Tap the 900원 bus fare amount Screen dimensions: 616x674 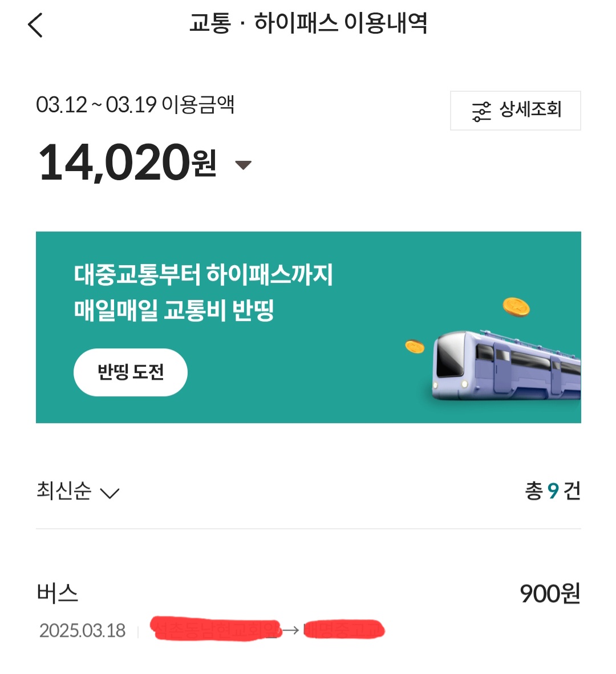(549, 594)
